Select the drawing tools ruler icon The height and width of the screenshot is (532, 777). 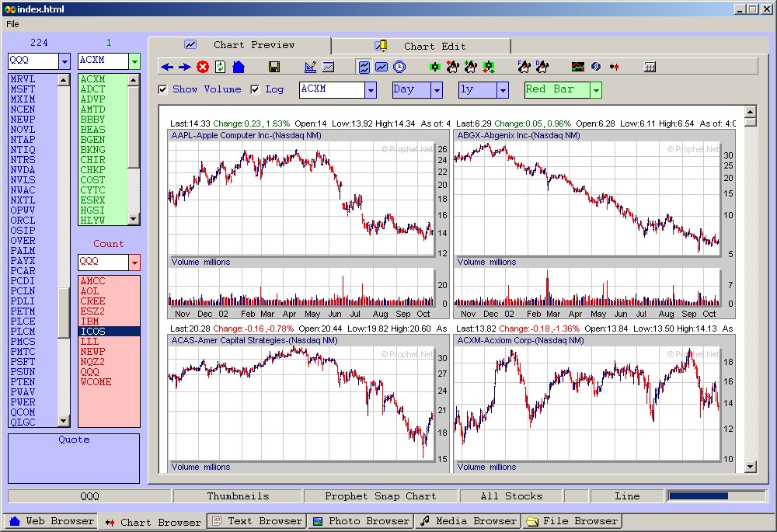click(310, 67)
